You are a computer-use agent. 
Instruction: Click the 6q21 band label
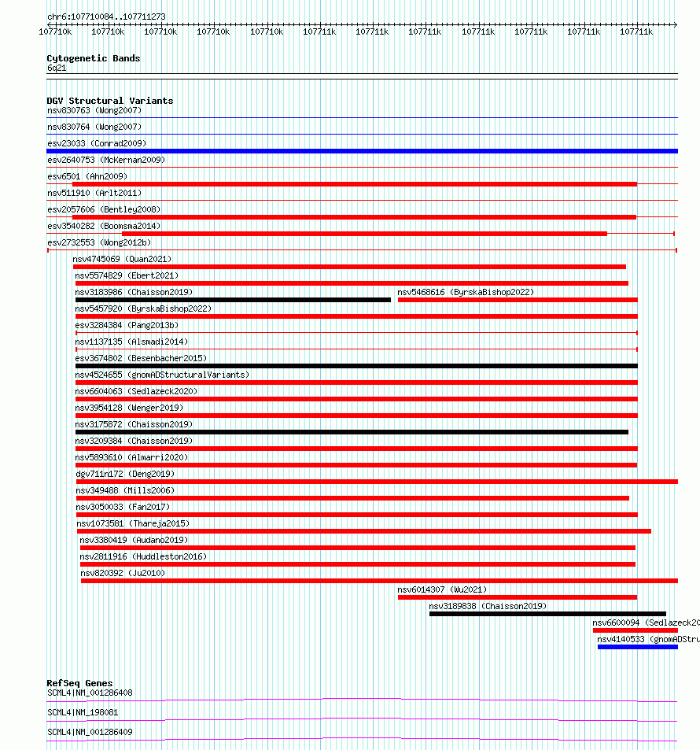click(x=57, y=68)
